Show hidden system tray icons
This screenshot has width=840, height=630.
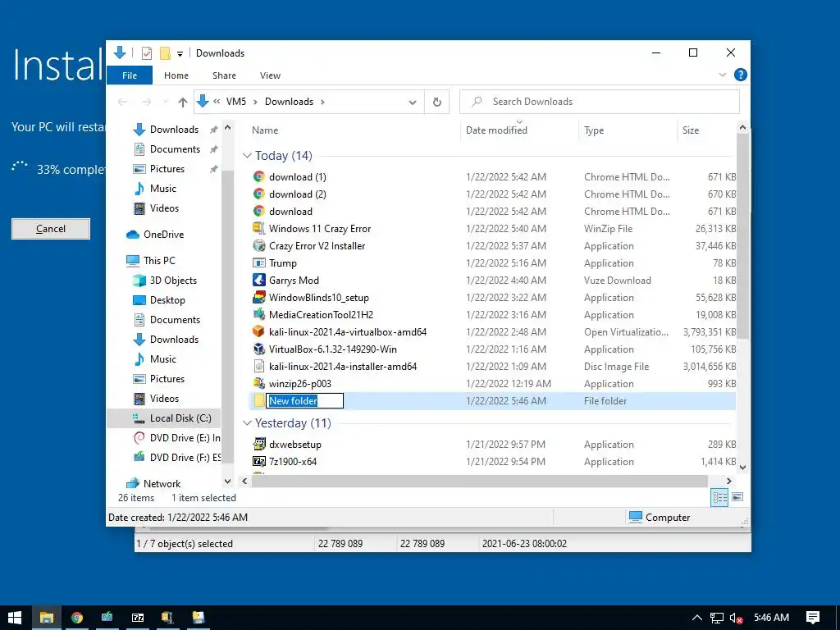696,618
